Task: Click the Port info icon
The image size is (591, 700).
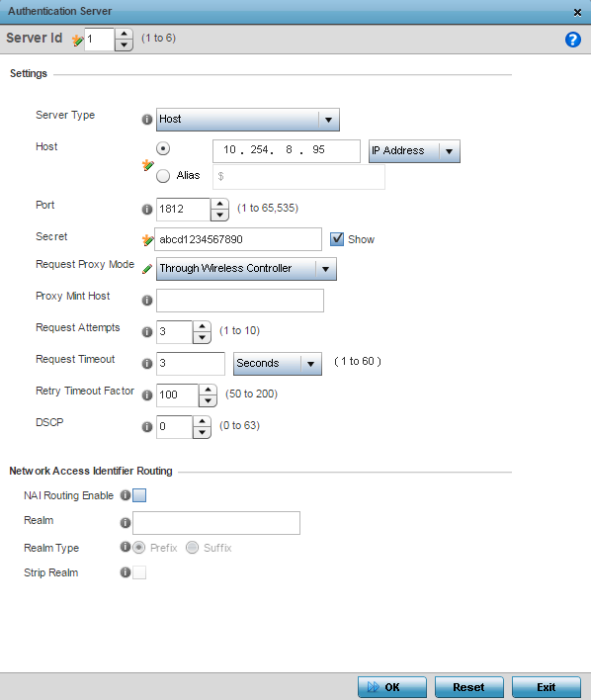Action: [x=147, y=210]
